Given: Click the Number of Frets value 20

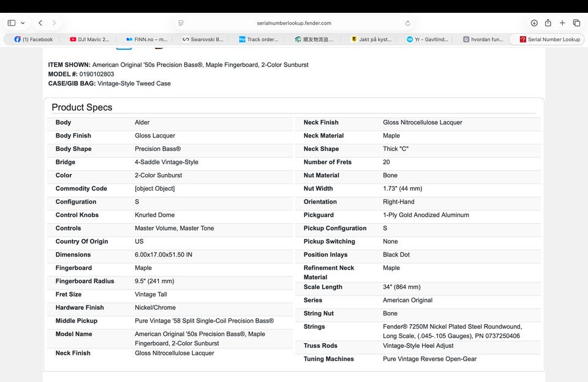Looking at the screenshot, I should (x=386, y=162).
